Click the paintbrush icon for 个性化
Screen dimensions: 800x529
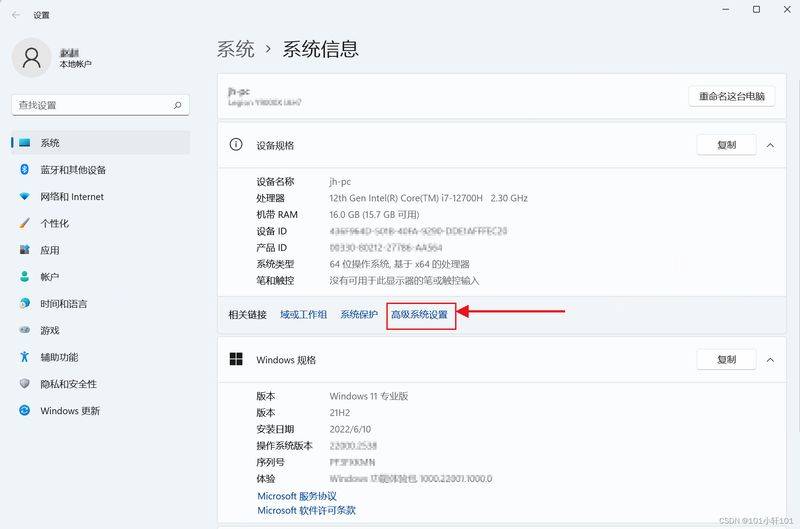click(x=24, y=223)
